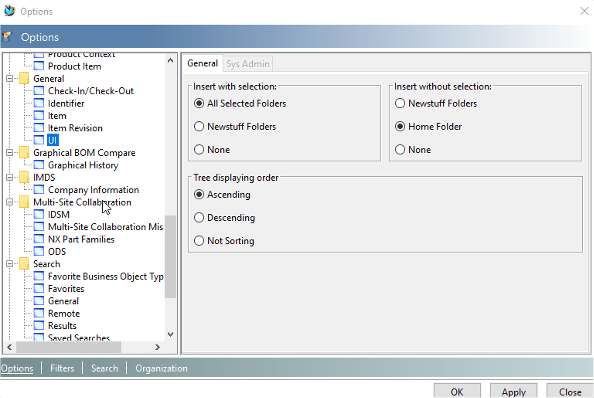This screenshot has height=398, width=594.
Task: Click the horizontal tree scrollbar thumb
Action: 69,347
